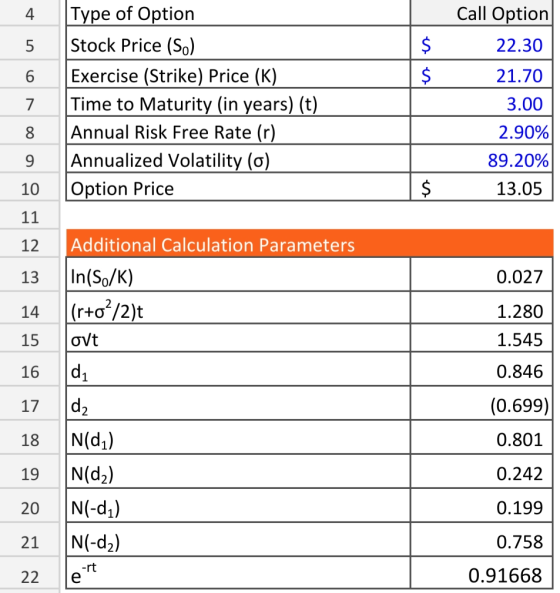This screenshot has height=593, width=560.
Task: Select the Call Option cell
Action: (481, 13)
